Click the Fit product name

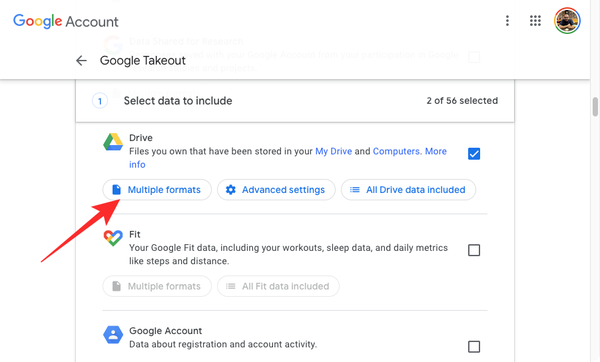coord(135,234)
